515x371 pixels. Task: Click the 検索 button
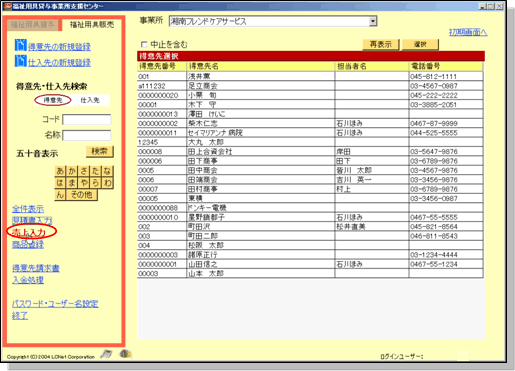[x=100, y=151]
